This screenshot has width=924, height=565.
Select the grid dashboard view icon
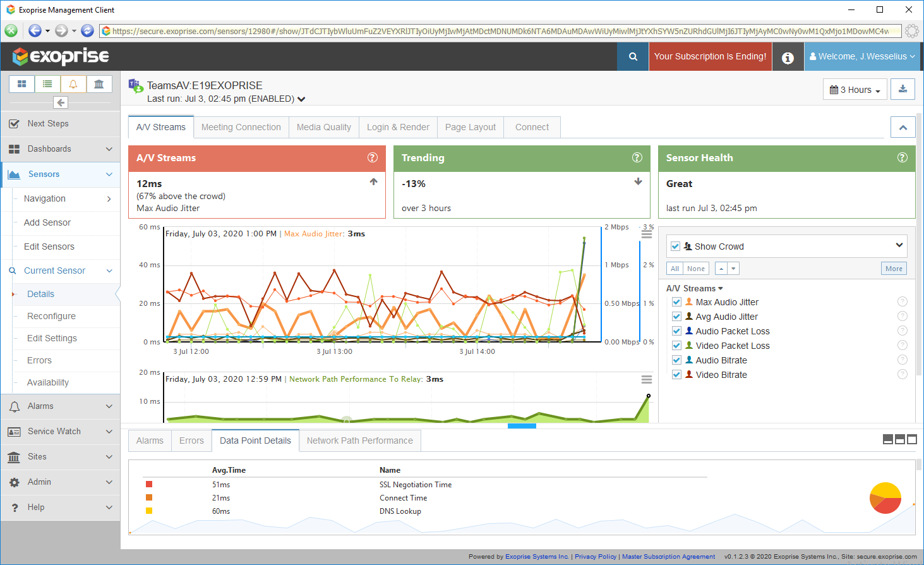pyautogui.click(x=22, y=84)
